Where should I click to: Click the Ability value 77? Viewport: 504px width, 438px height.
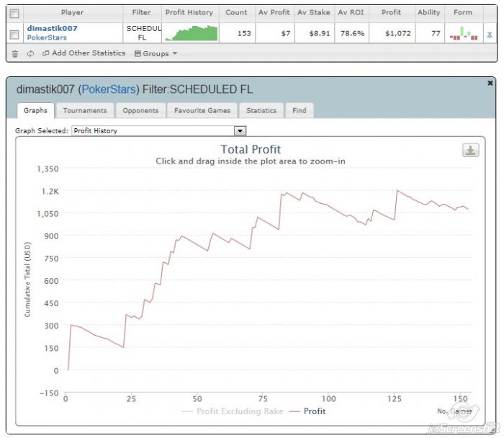click(436, 33)
